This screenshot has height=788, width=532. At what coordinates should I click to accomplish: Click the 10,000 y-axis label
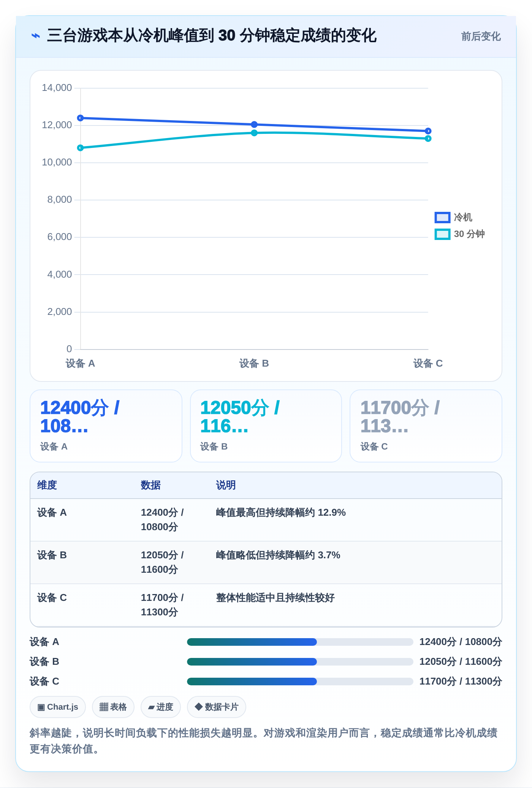(57, 162)
